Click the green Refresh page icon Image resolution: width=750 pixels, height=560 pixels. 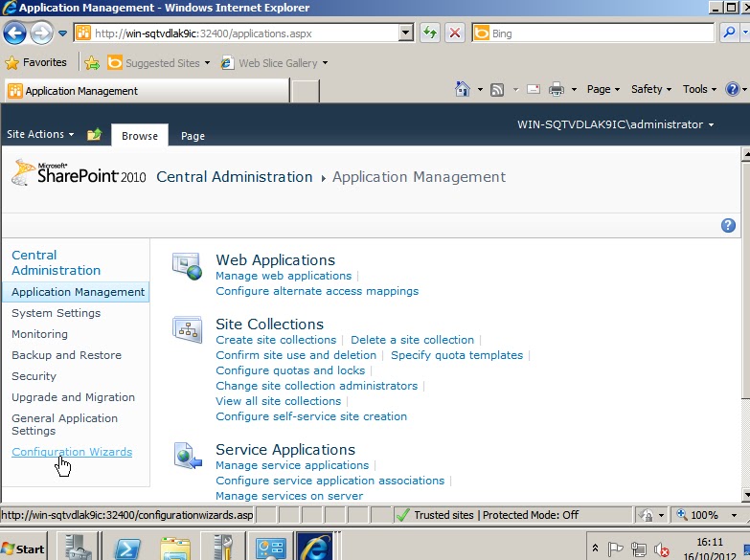tap(430, 33)
